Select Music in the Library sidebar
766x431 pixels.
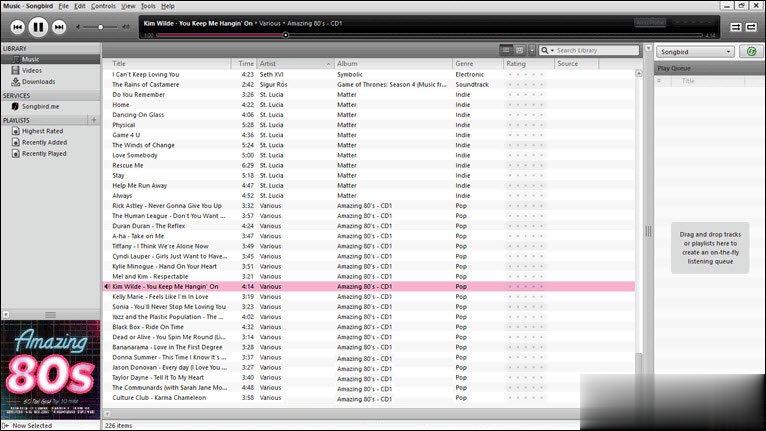(50, 59)
